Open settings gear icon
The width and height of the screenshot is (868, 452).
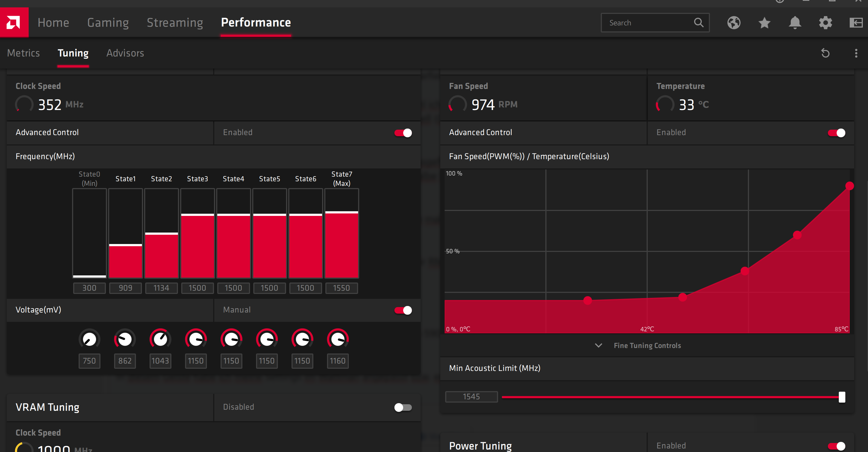coord(825,23)
